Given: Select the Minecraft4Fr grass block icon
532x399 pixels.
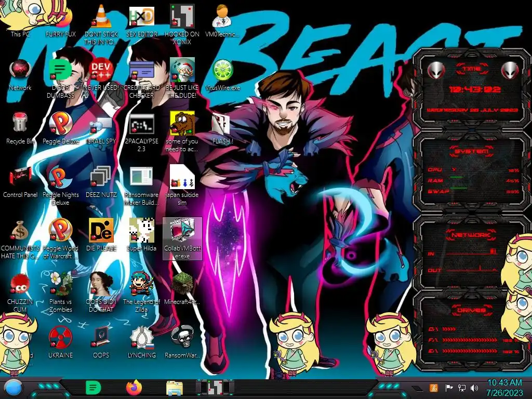Looking at the screenshot, I should (182, 289).
